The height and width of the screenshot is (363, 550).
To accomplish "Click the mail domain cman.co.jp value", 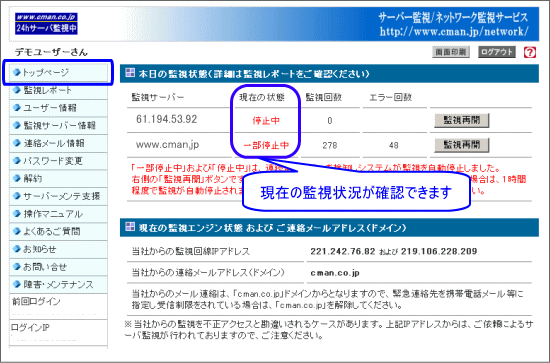I will pos(335,273).
